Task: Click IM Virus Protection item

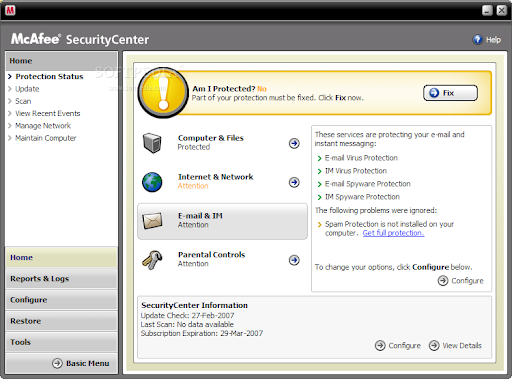Action: click(356, 171)
